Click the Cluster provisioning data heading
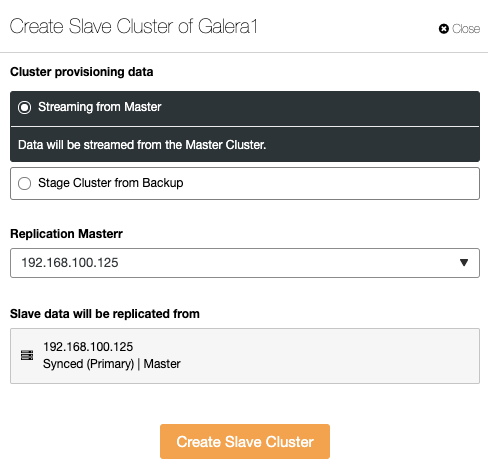488x472 pixels. 82,72
